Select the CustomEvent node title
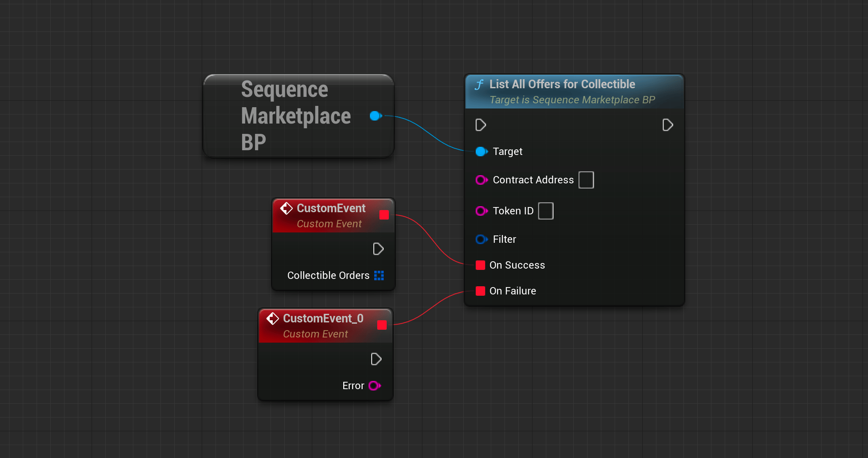 331,208
